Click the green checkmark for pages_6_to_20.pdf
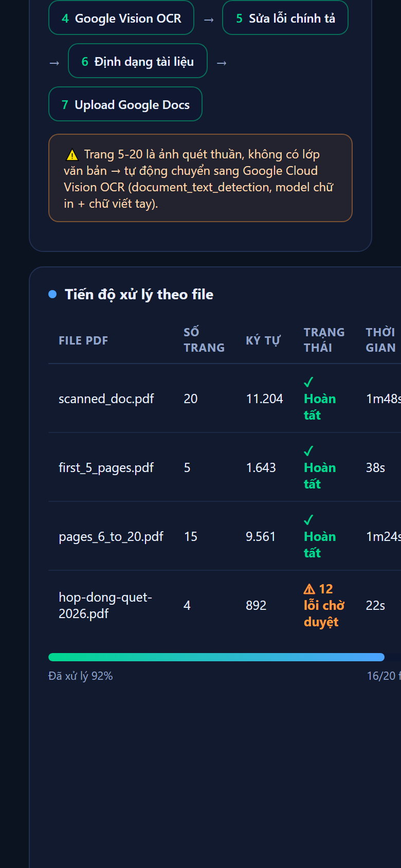 coord(308,520)
